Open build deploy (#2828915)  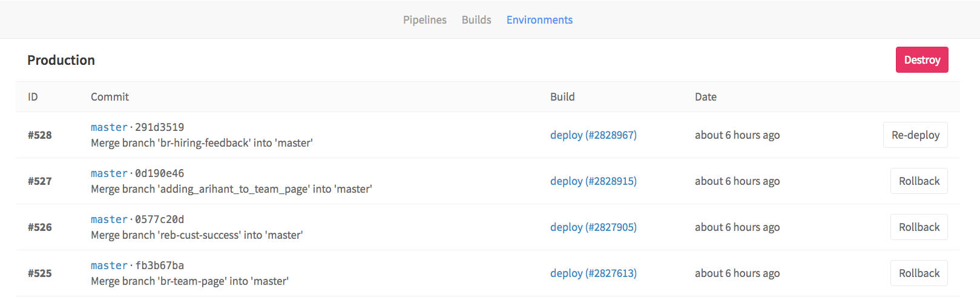click(593, 181)
